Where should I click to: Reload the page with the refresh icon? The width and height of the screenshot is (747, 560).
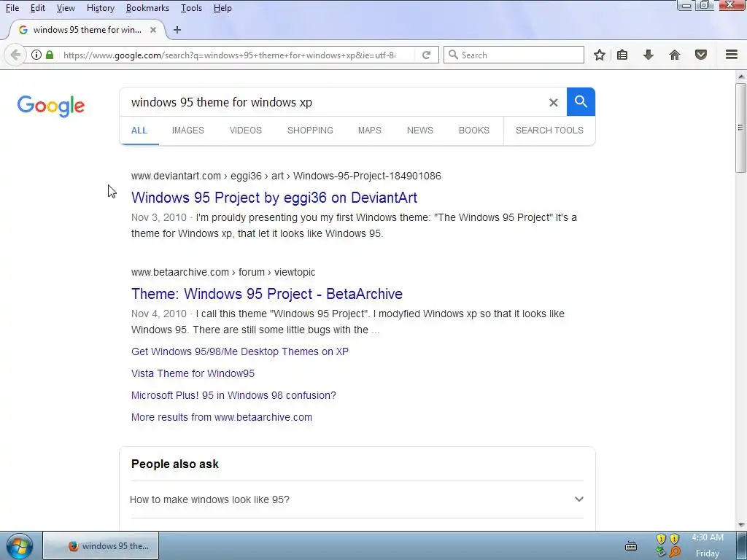pos(426,55)
